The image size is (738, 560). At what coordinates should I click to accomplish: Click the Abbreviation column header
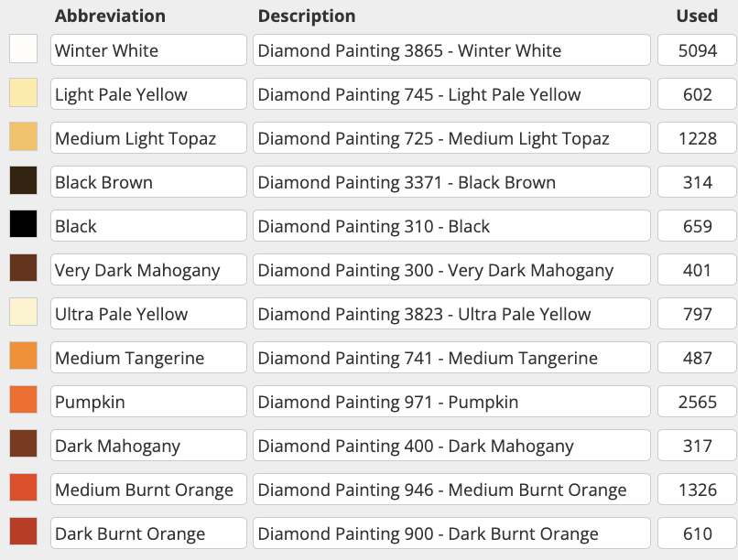coord(110,16)
